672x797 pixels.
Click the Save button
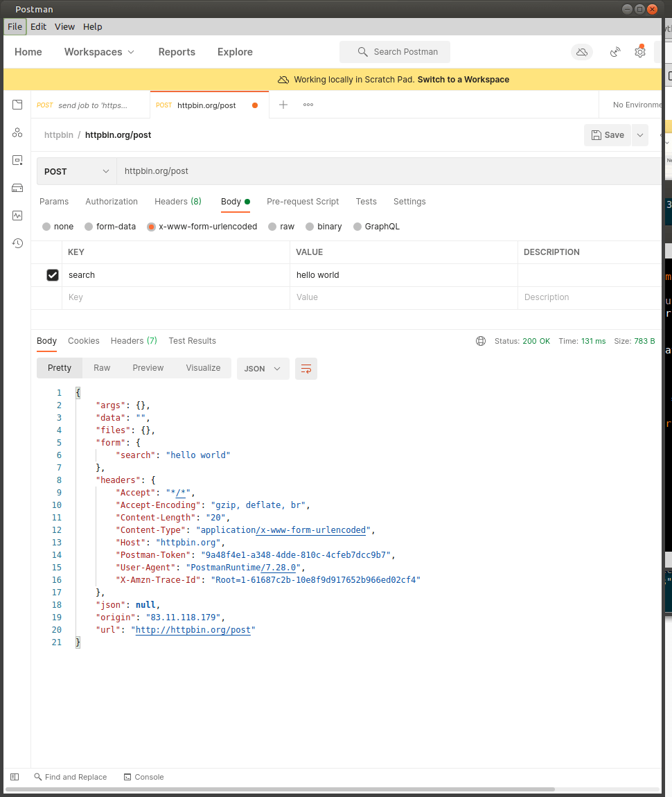pyautogui.click(x=608, y=135)
